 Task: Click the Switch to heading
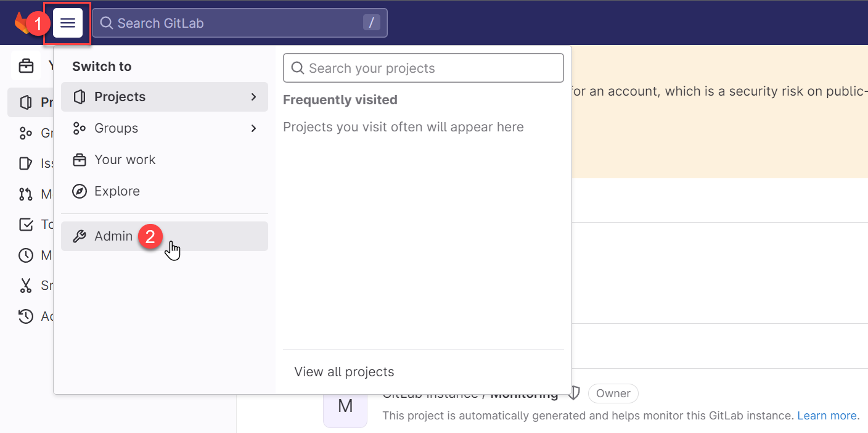click(102, 67)
